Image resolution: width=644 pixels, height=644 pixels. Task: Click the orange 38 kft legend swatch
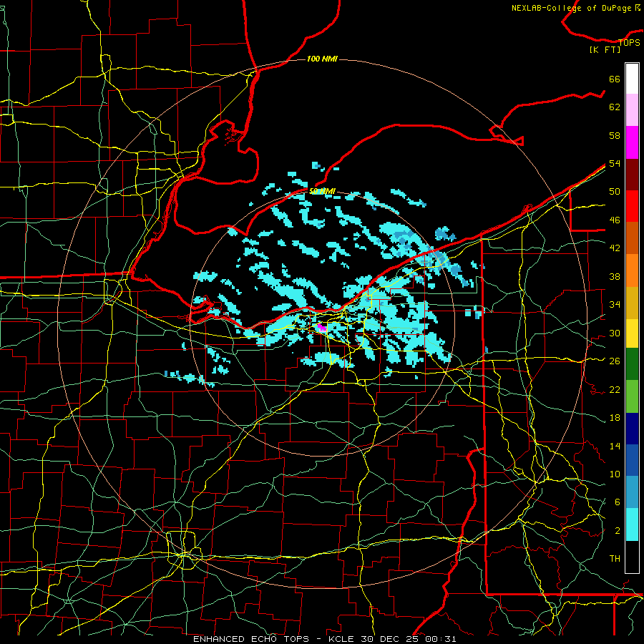(632, 270)
